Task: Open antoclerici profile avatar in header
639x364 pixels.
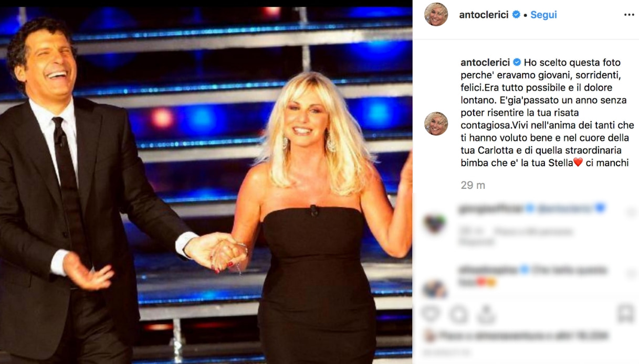Action: click(436, 15)
